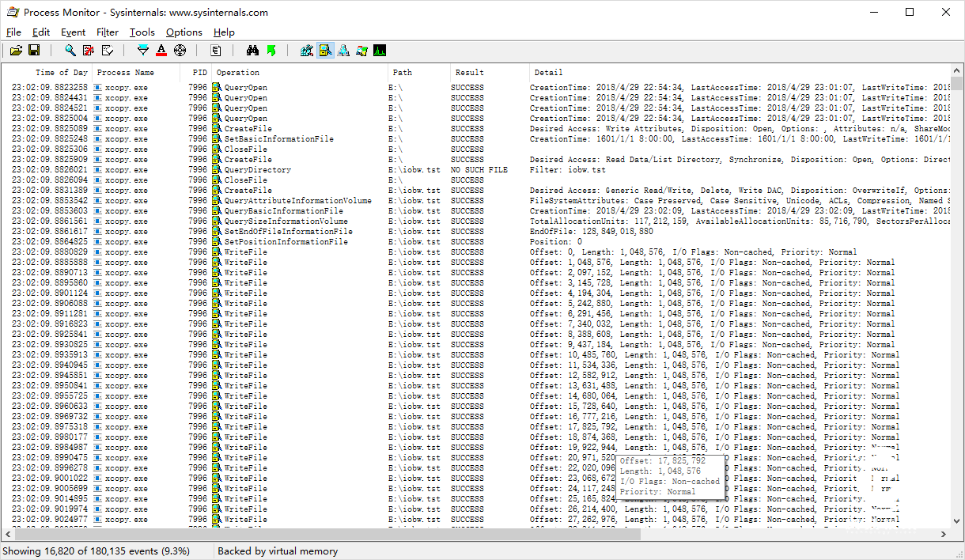Image resolution: width=965 pixels, height=560 pixels.
Task: Click the Path column header
Action: (x=418, y=72)
